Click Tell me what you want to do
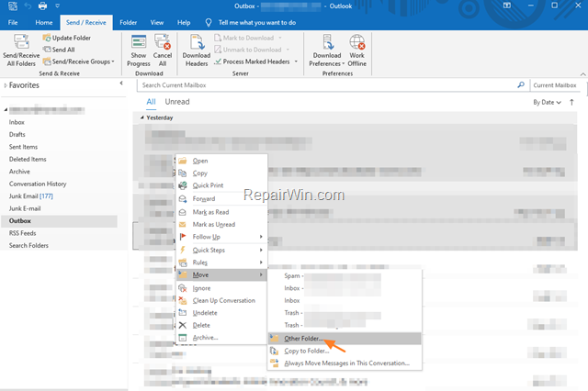The image size is (588, 391). (257, 22)
